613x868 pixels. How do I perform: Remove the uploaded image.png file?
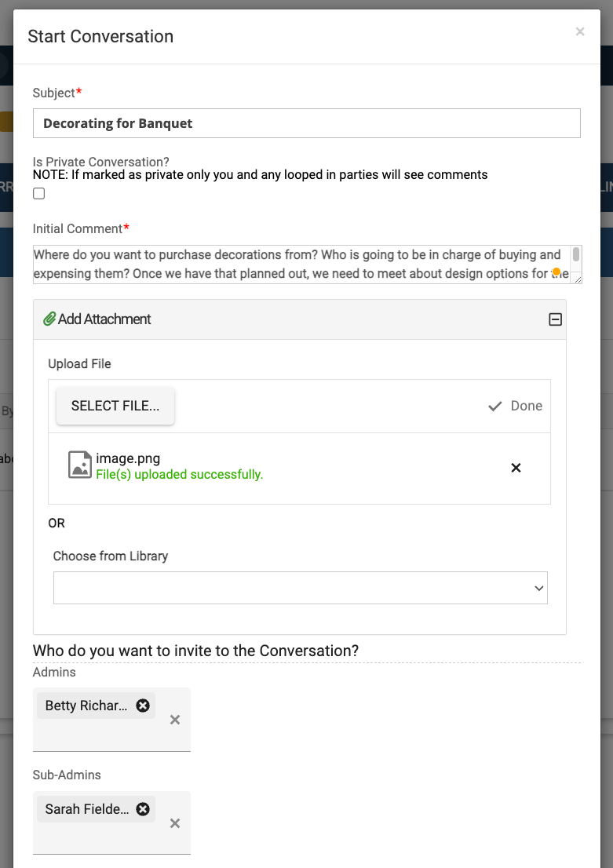(516, 468)
